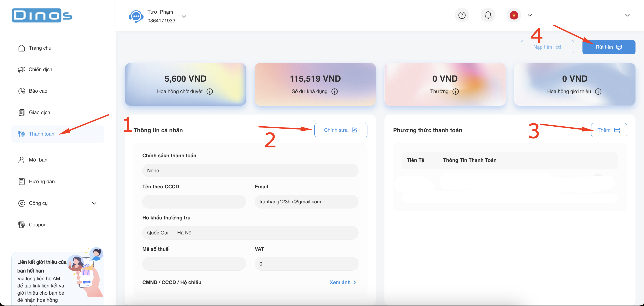Click the VAT field
The image size is (644, 306).
click(x=307, y=264)
